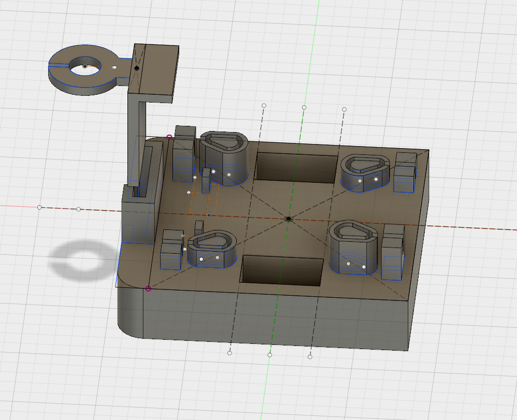Click the center point inside the ring hole
Image resolution: width=517 pixels, height=420 pixels.
pyautogui.click(x=85, y=66)
